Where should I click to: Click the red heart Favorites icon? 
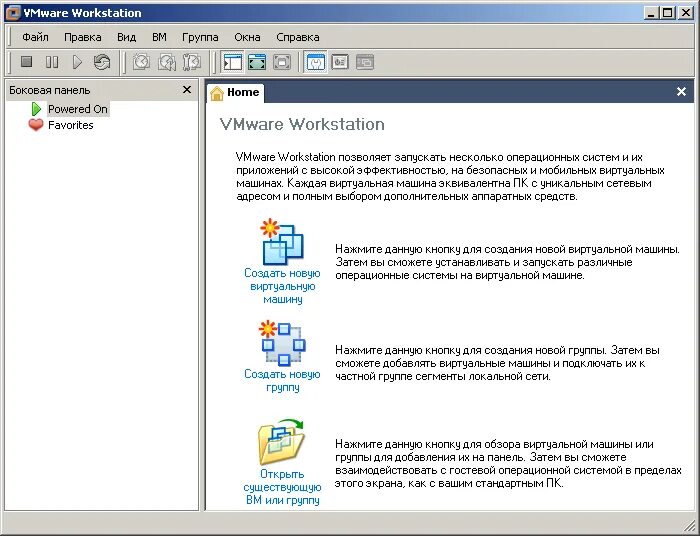click(36, 125)
